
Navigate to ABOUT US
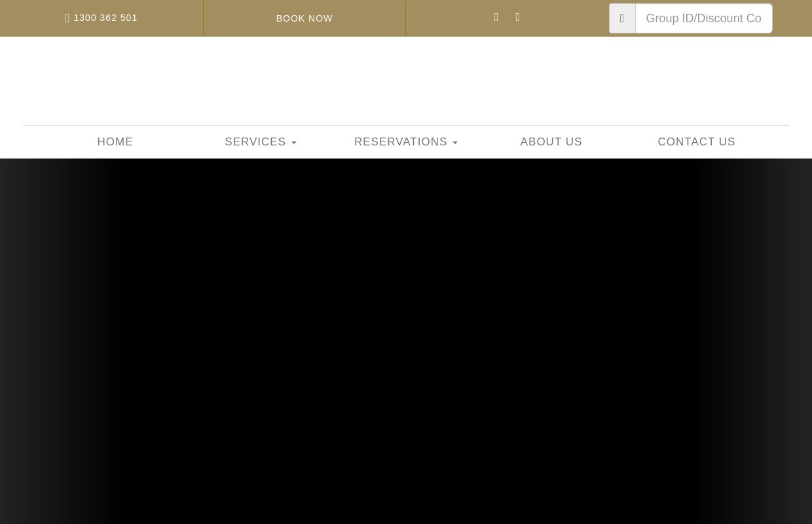(551, 142)
